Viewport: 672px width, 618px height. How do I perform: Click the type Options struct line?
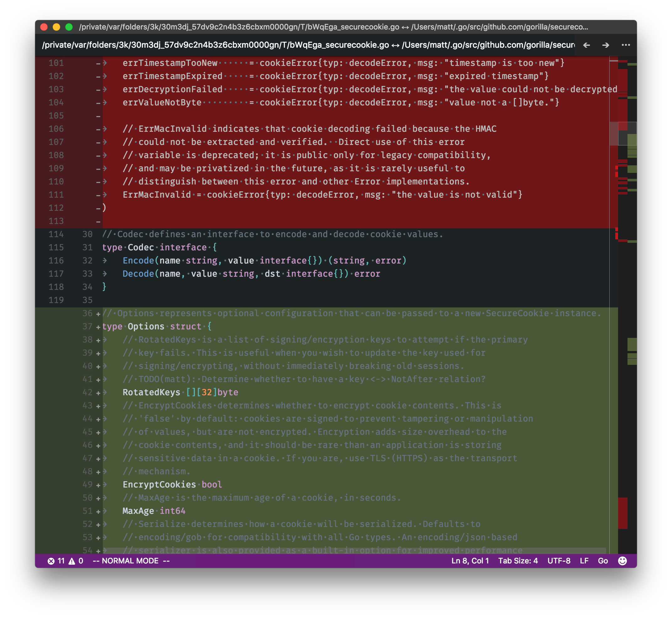click(x=157, y=326)
